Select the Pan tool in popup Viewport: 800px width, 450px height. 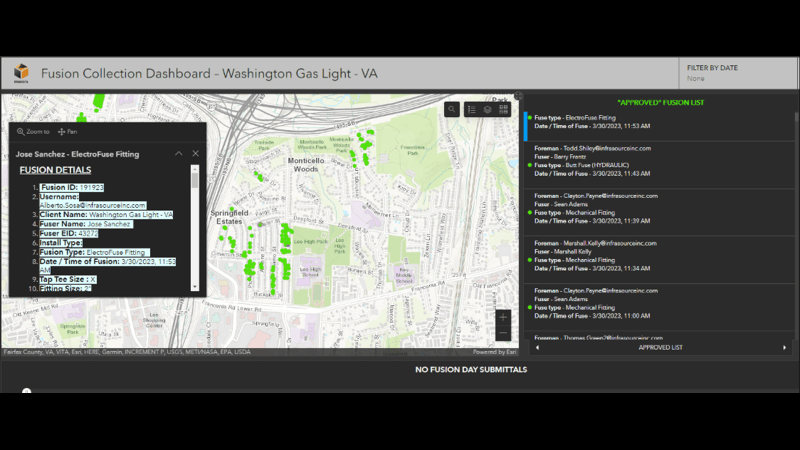[68, 131]
